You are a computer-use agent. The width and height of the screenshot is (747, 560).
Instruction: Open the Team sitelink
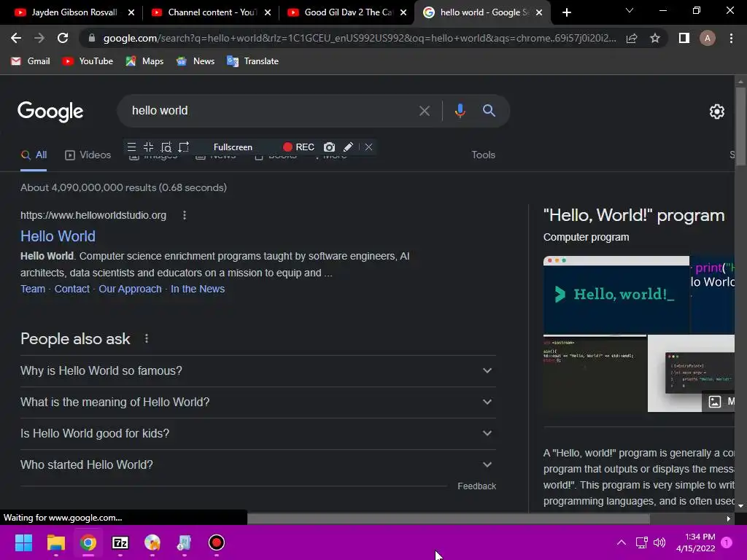pos(33,289)
